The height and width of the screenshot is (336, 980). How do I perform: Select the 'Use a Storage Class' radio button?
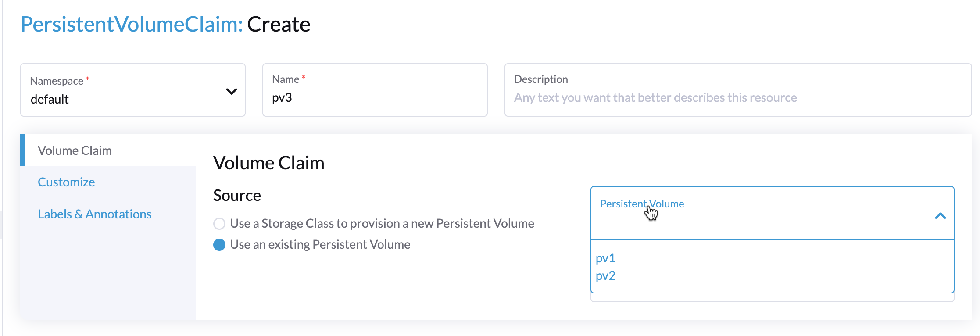click(x=219, y=223)
